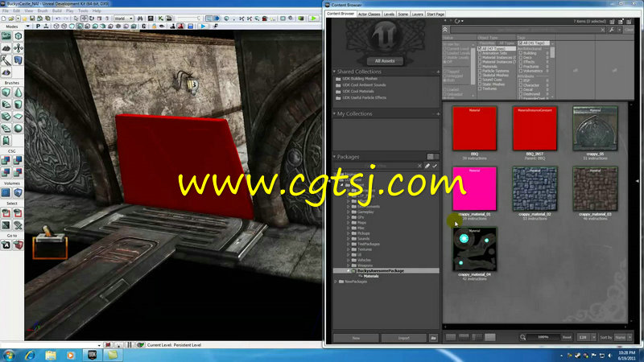This screenshot has height=362, width=644.
Task: Switch to Levels tab
Action: 389,14
